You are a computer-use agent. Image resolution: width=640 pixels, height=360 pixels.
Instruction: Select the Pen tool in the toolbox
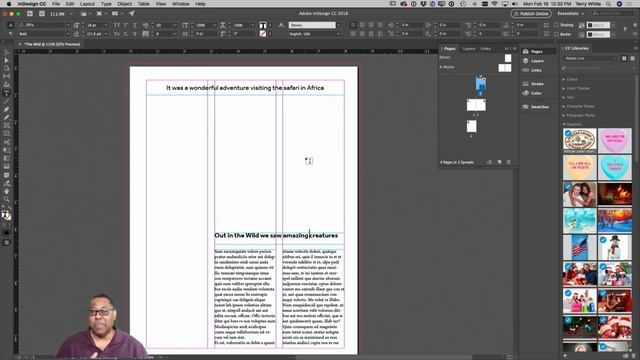[6, 109]
